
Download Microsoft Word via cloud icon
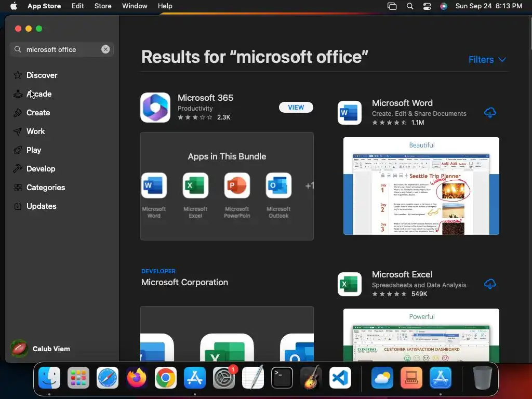(490, 113)
